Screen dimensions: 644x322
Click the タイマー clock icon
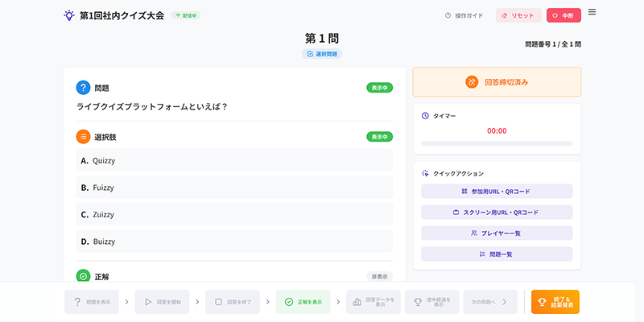coord(425,116)
